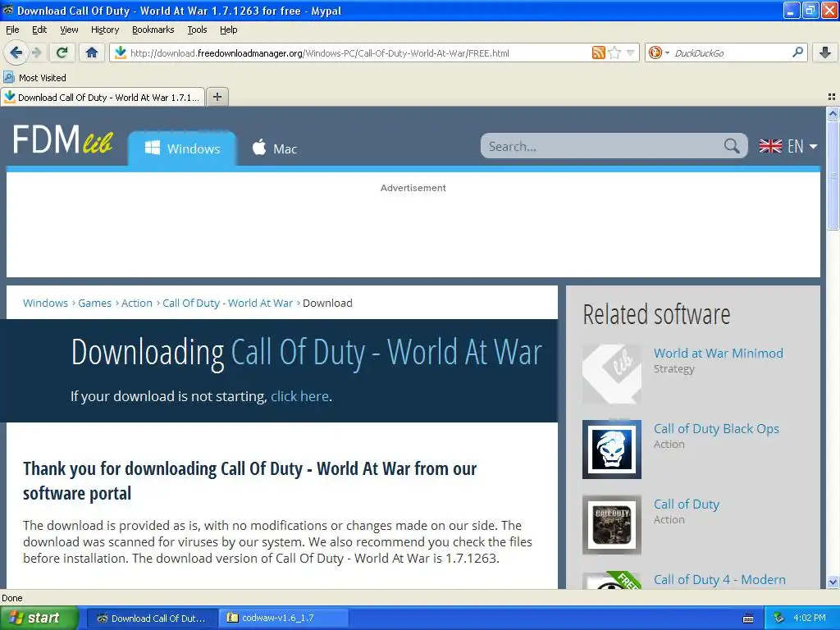Click the FDM search magnifier icon
The image size is (840, 630).
[731, 146]
